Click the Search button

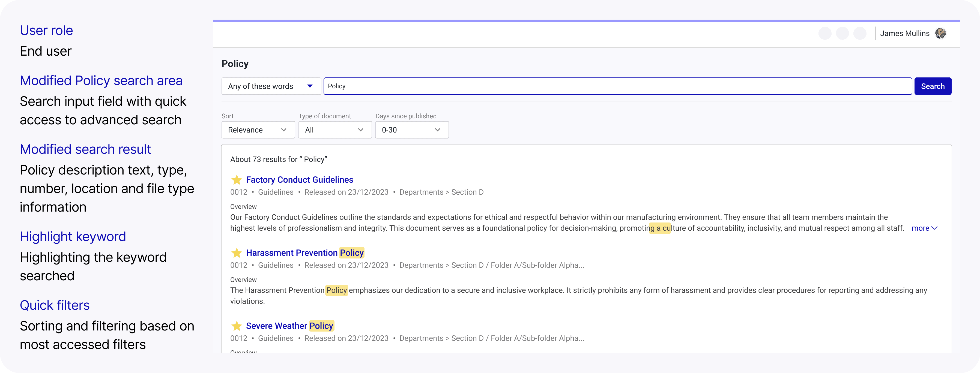point(933,86)
